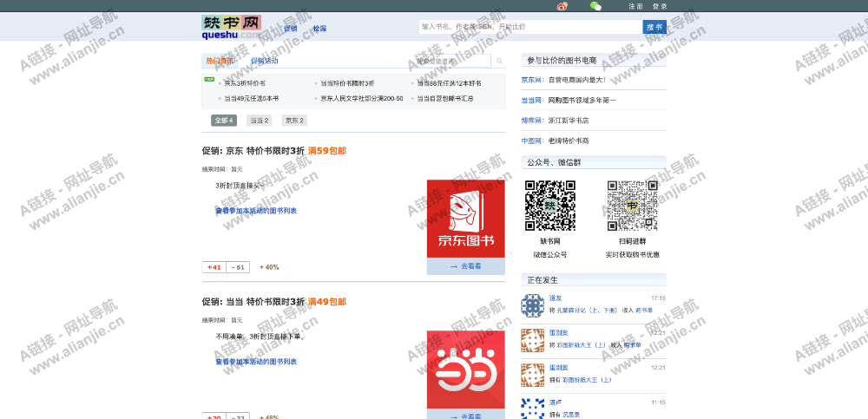Open user 港卢 profile name link
Image resolution: width=868 pixels, height=419 pixels.
click(x=556, y=402)
